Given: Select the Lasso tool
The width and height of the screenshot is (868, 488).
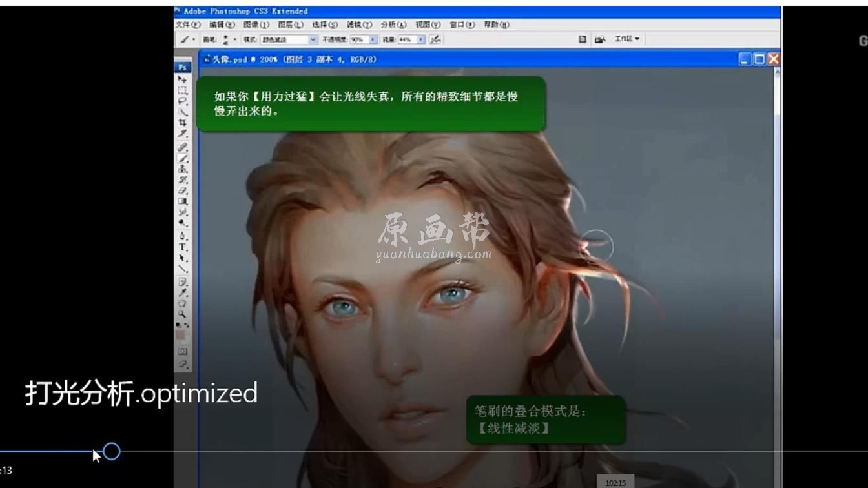Looking at the screenshot, I should pos(183,101).
